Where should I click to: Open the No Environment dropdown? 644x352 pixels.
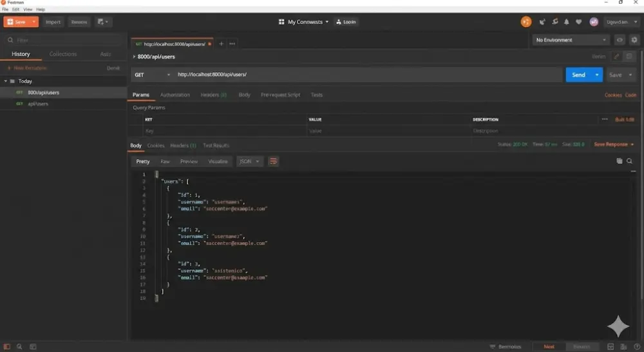tap(571, 40)
